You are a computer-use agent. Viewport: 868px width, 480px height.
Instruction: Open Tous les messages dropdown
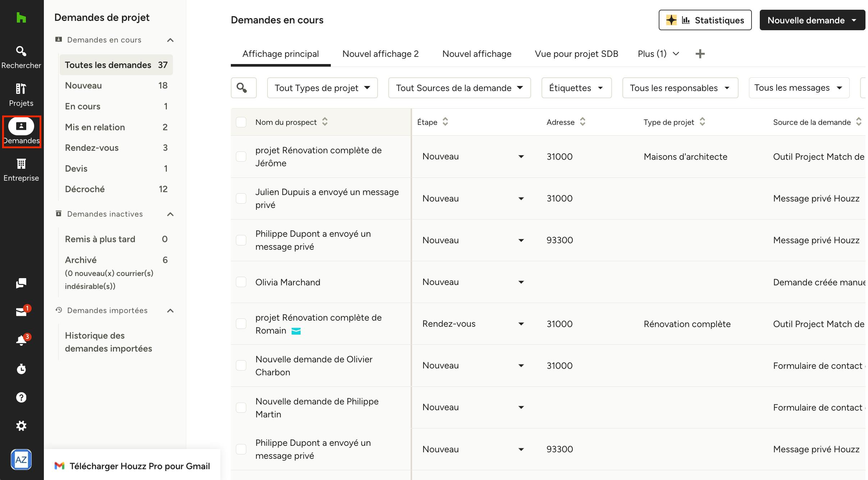(799, 88)
